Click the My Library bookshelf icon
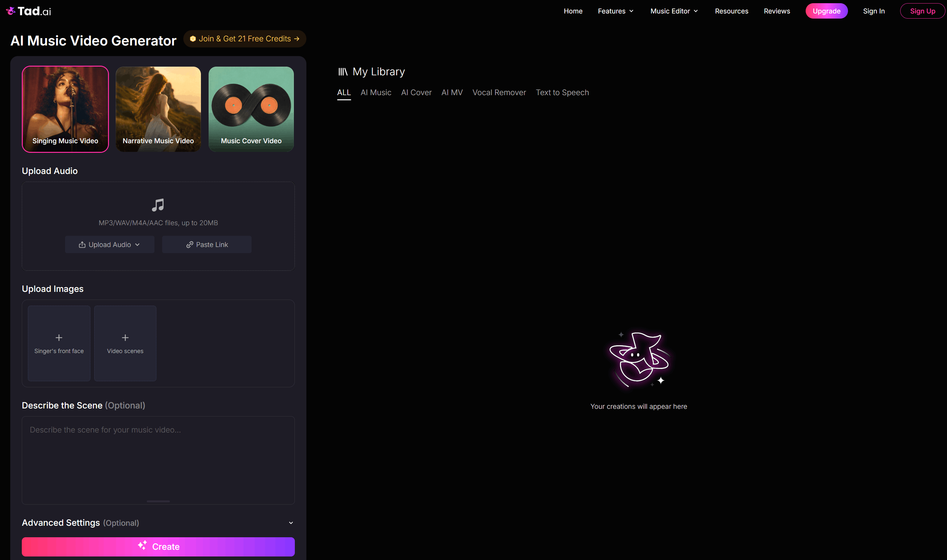 [x=343, y=72]
